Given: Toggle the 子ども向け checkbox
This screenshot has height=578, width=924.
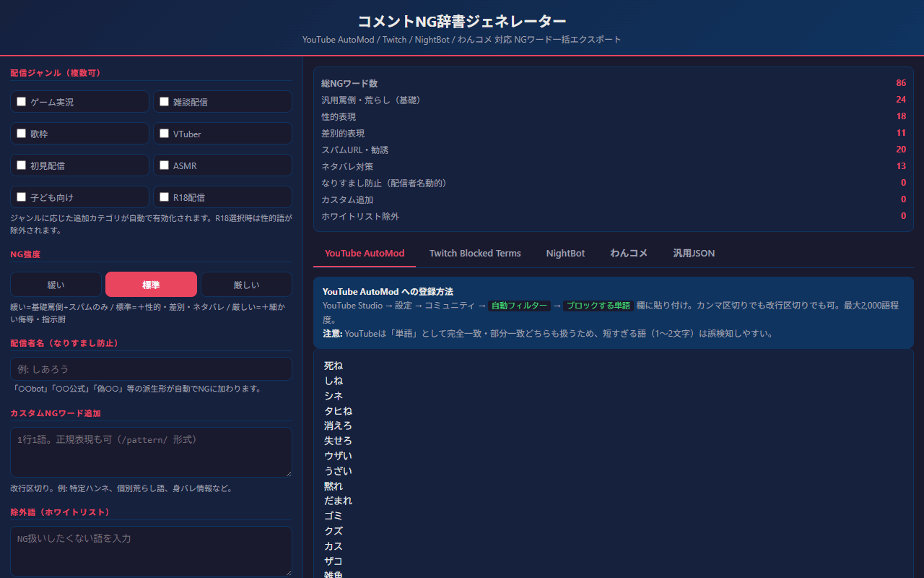Looking at the screenshot, I should coord(22,197).
